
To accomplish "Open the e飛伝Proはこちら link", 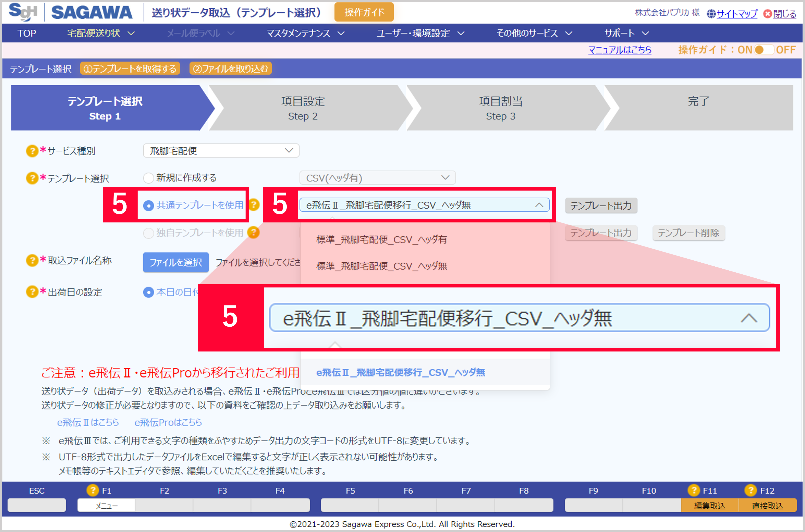I will pos(168,422).
